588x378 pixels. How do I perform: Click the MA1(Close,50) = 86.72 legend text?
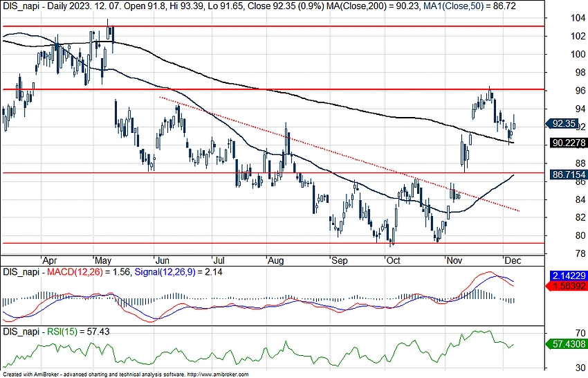point(469,6)
